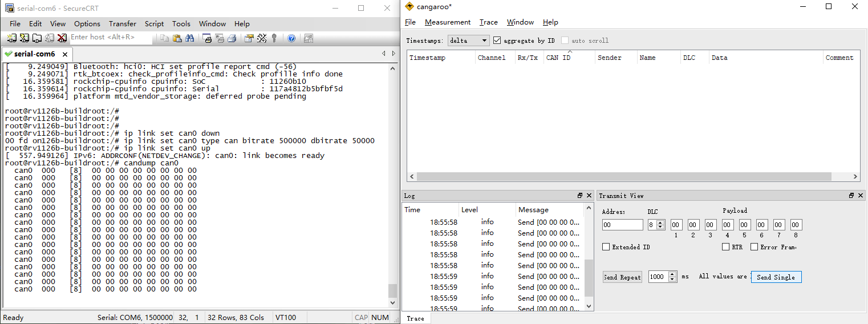Click the DLC spin box arrows

(x=661, y=225)
